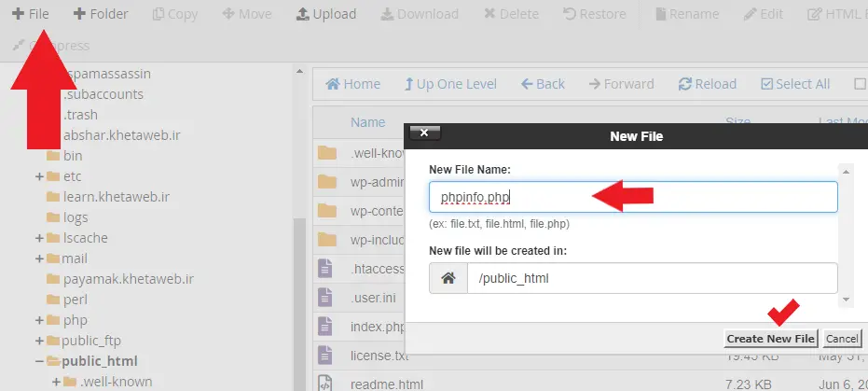Click the etc folder icon in tree
868x391 pixels.
coord(53,176)
